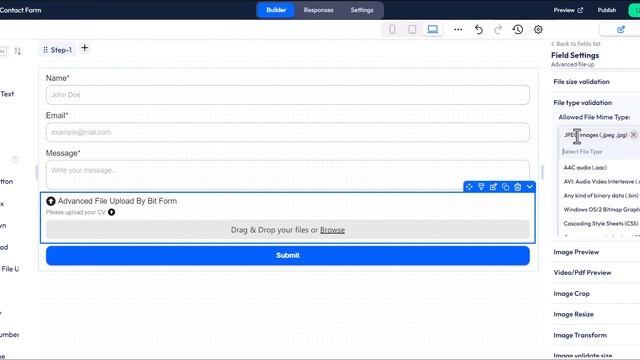Screen dimensions: 640x360
Task: Click the Browse link in upload area
Action: 332,230
